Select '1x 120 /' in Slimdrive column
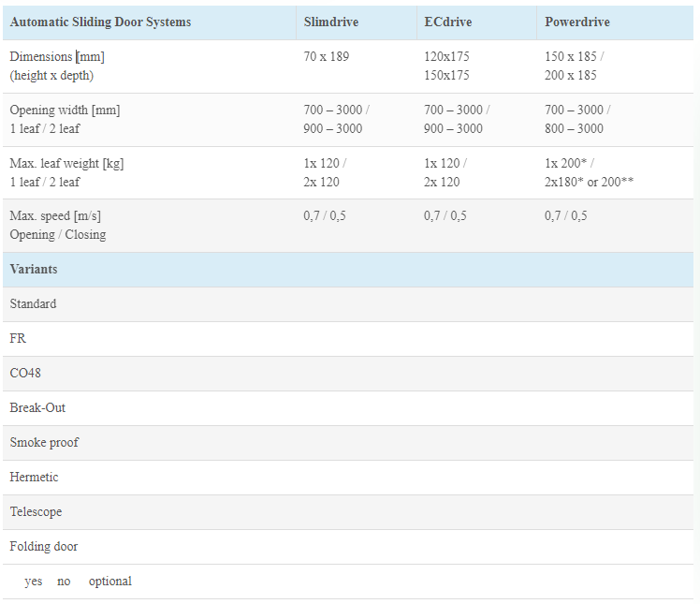Viewport: 700px width, 604px height. (325, 164)
